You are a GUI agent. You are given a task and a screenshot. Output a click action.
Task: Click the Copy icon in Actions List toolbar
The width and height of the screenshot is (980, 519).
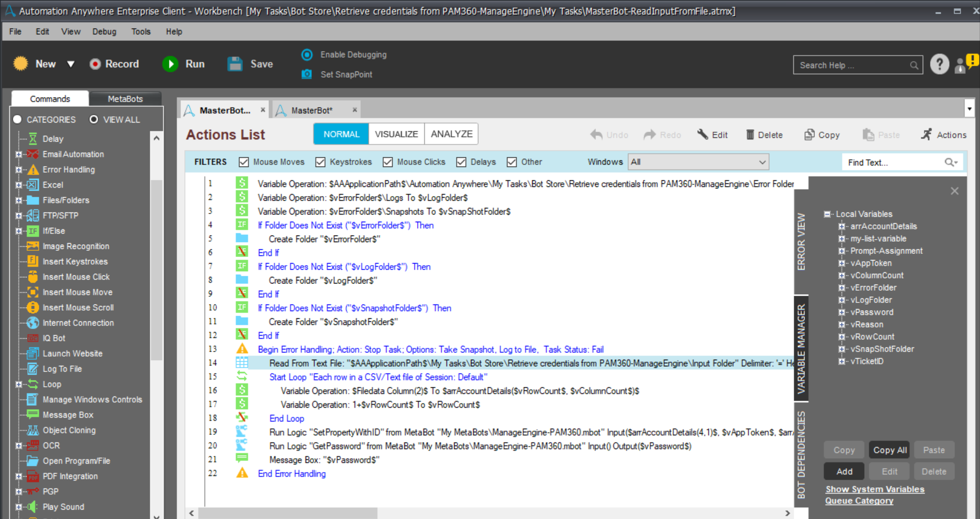click(809, 135)
